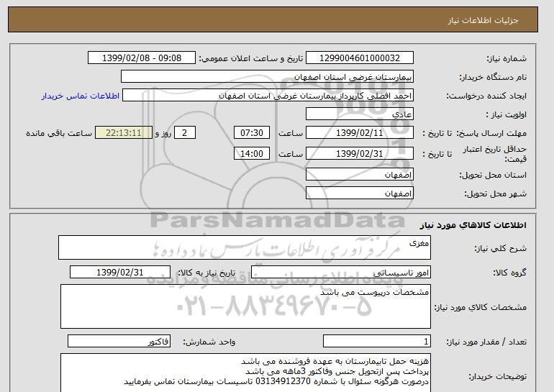
Task: Click the label ایجاد کننده درخواست
Action: [x=486, y=96]
